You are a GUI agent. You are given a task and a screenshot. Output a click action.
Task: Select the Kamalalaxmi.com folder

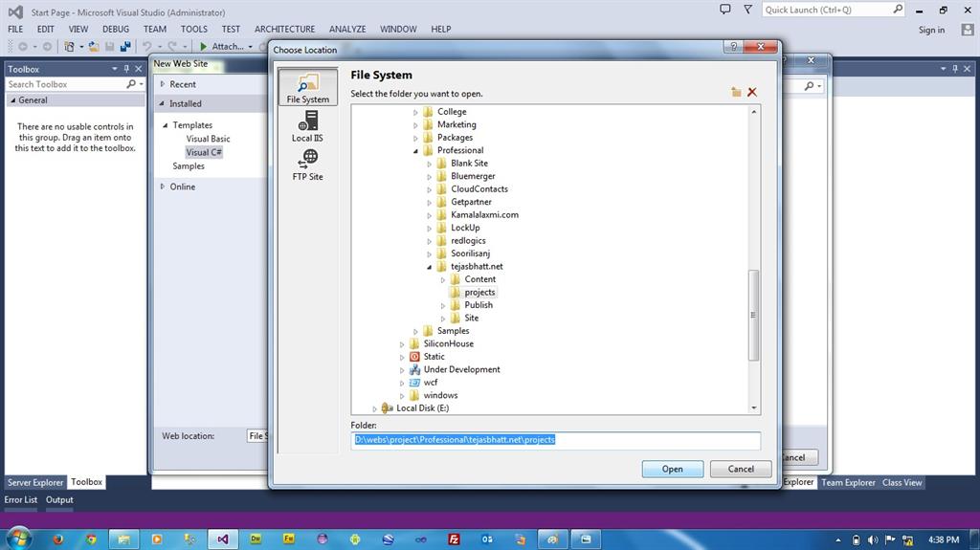coord(484,215)
